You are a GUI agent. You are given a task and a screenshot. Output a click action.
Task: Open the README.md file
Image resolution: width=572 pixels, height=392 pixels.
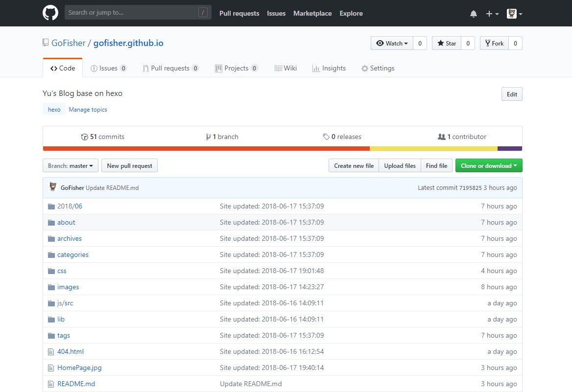(x=76, y=384)
